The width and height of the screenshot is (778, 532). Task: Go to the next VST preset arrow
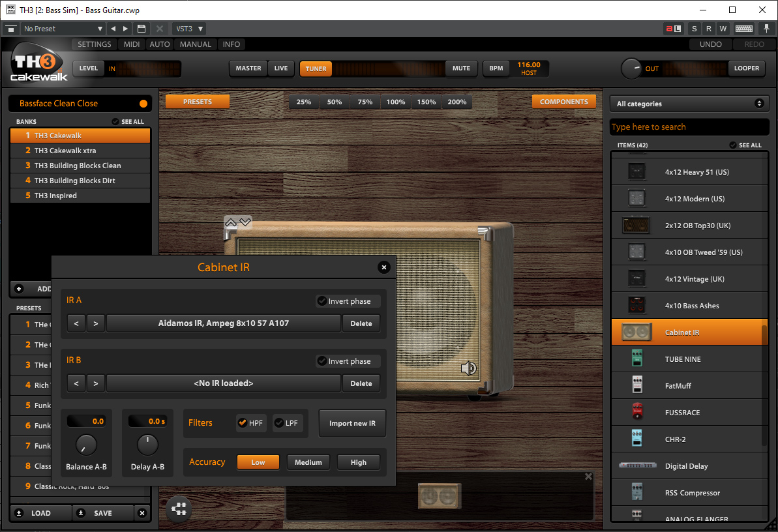[x=125, y=29]
